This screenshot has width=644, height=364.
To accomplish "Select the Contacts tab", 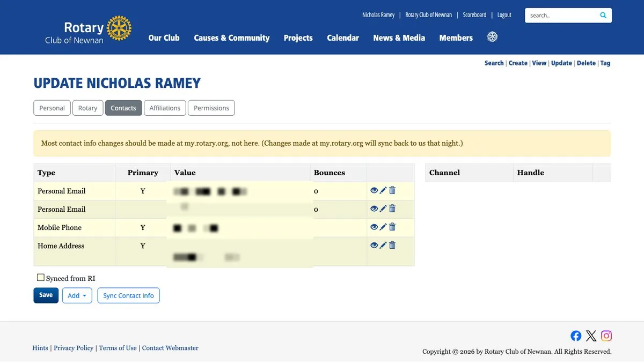I will coord(123,108).
